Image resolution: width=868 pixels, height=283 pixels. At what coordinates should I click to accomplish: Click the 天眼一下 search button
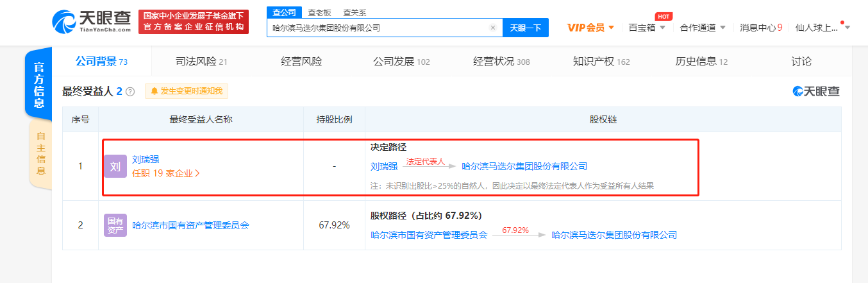(526, 28)
